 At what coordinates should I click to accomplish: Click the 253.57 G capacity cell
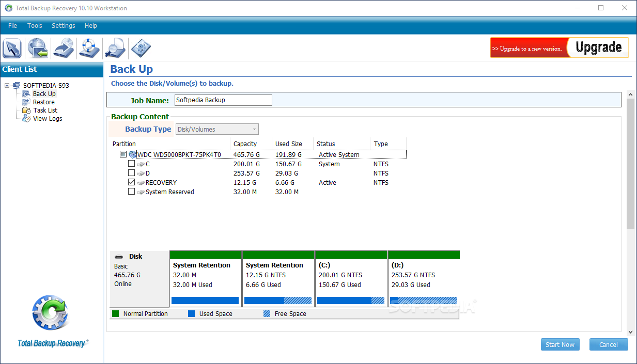click(246, 173)
